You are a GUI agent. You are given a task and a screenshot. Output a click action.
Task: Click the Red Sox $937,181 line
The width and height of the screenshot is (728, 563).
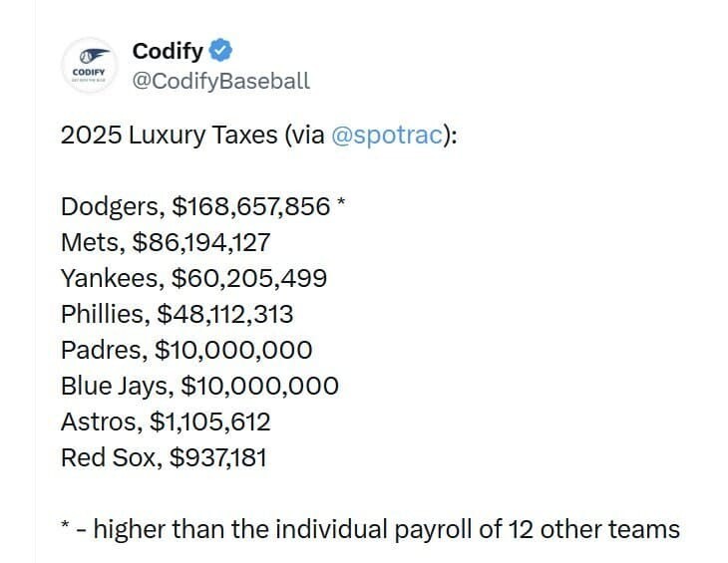[164, 457]
